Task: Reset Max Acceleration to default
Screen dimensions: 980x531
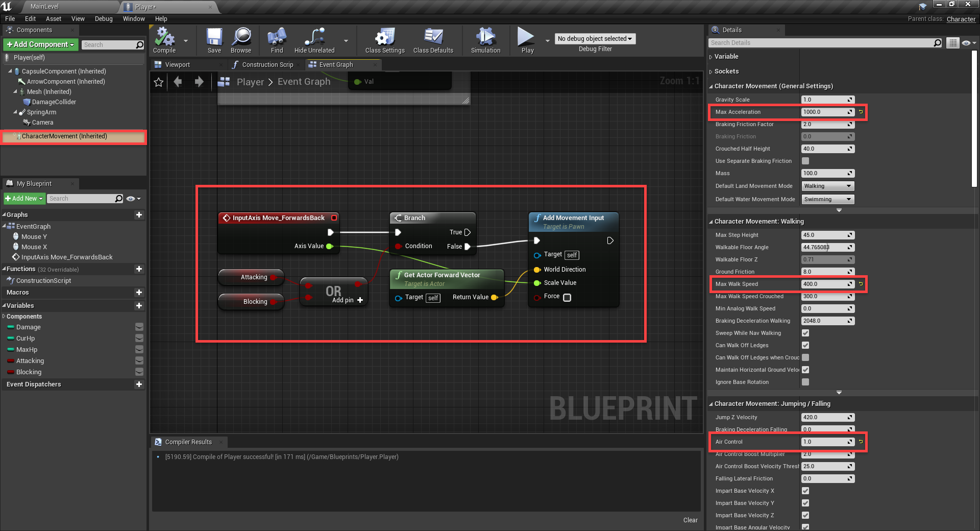Action: click(861, 112)
